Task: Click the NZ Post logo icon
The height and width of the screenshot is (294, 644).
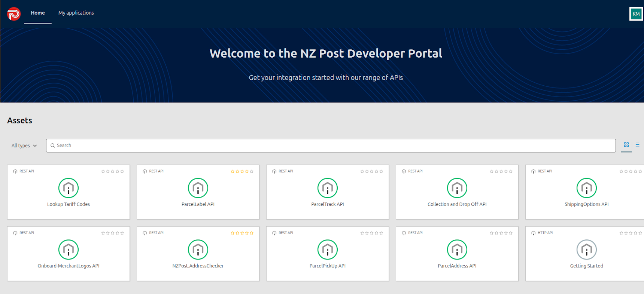Action: coord(14,14)
